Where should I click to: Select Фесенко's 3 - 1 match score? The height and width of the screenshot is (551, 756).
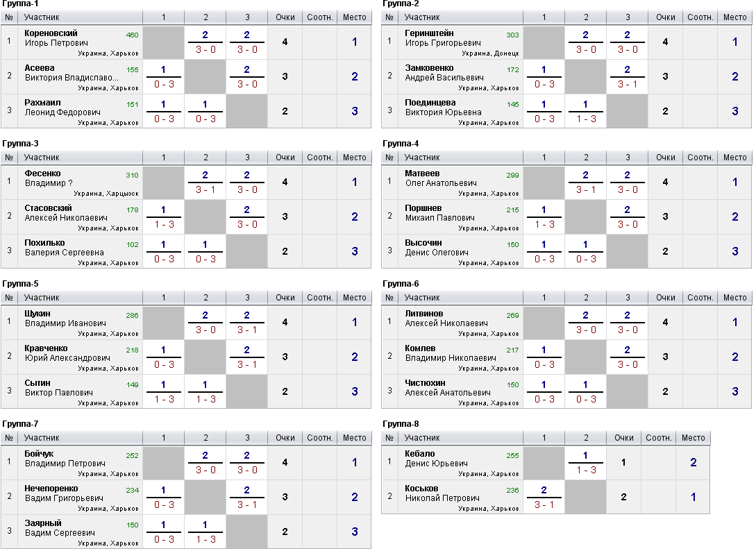pos(205,189)
